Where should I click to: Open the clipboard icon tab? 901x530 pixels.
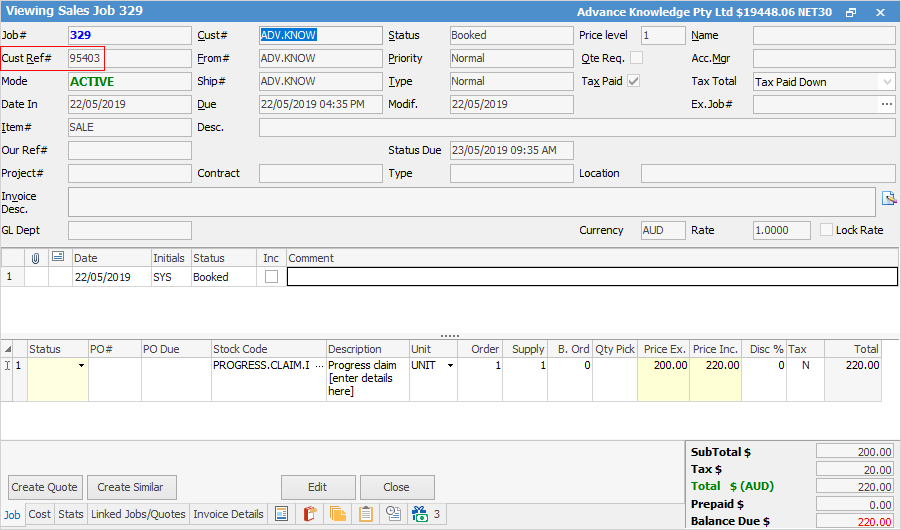coord(366,514)
